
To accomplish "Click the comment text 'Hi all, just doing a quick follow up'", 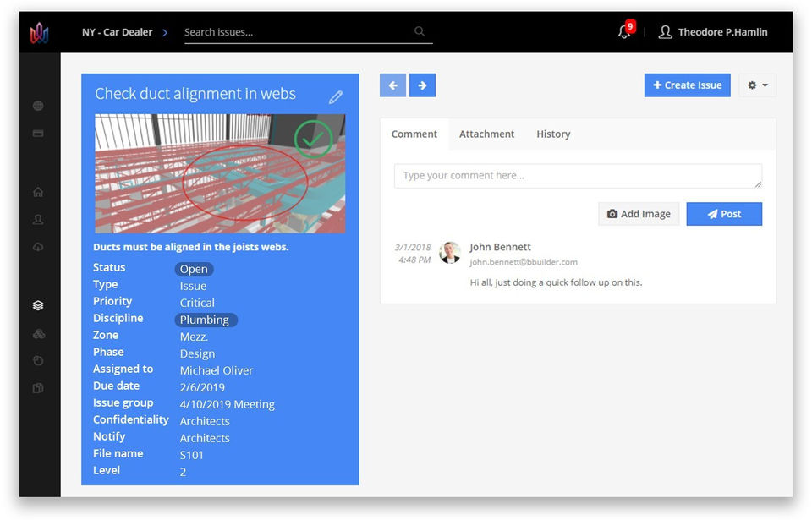I will (x=557, y=282).
